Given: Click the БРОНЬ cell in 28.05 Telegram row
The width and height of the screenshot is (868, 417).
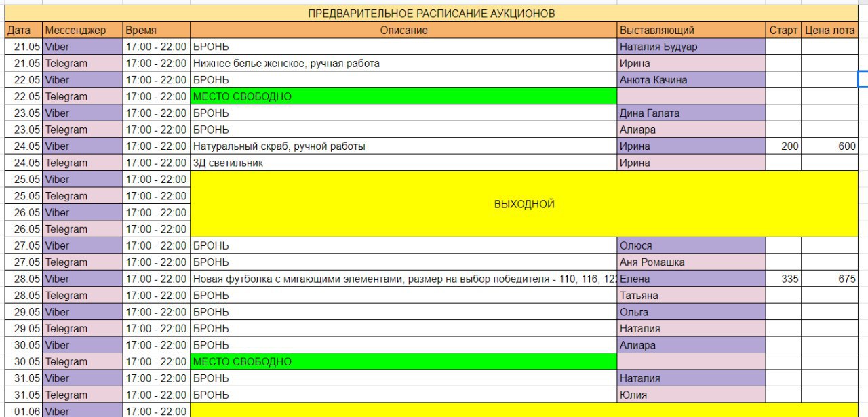Looking at the screenshot, I should coord(403,296).
